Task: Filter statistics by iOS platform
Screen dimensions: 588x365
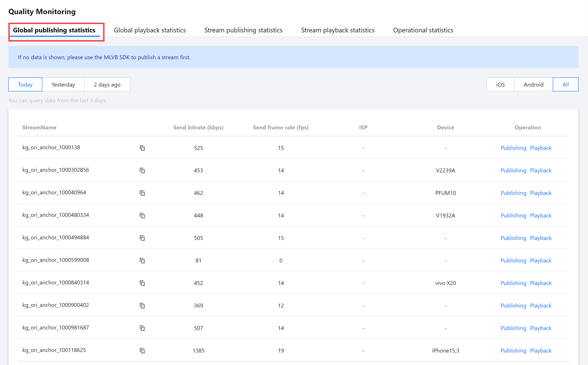Action: [x=500, y=85]
